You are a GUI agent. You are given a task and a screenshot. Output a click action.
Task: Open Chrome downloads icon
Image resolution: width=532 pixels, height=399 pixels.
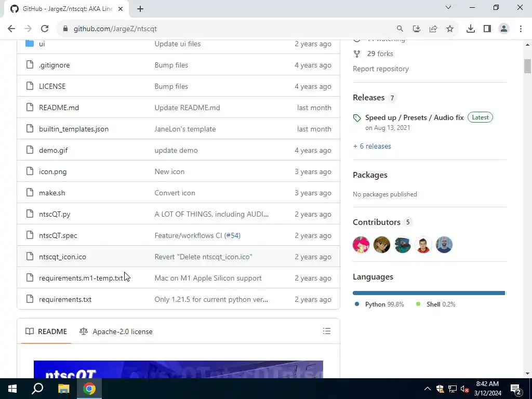coord(471,29)
